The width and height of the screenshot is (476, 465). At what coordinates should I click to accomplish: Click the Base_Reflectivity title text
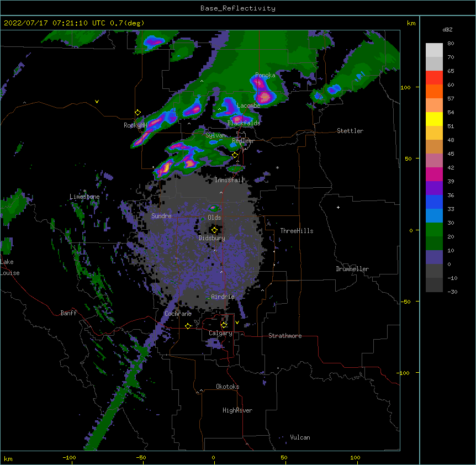click(238, 8)
